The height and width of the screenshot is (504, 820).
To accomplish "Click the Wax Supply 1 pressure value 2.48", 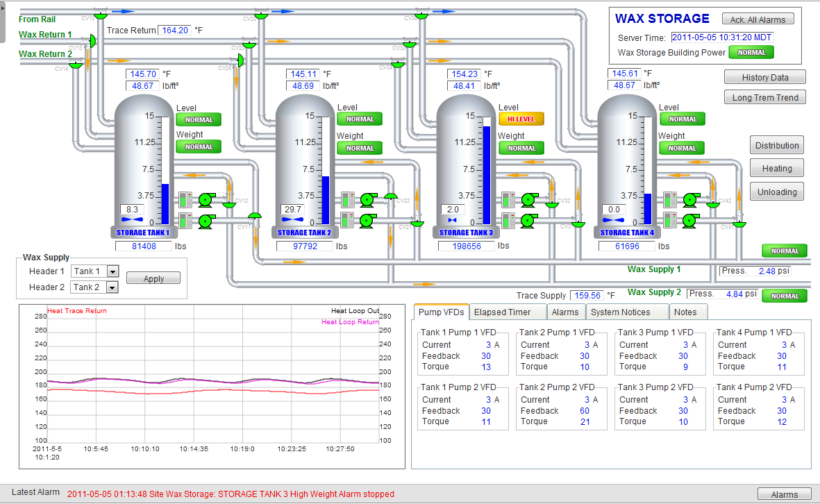I will (x=767, y=271).
